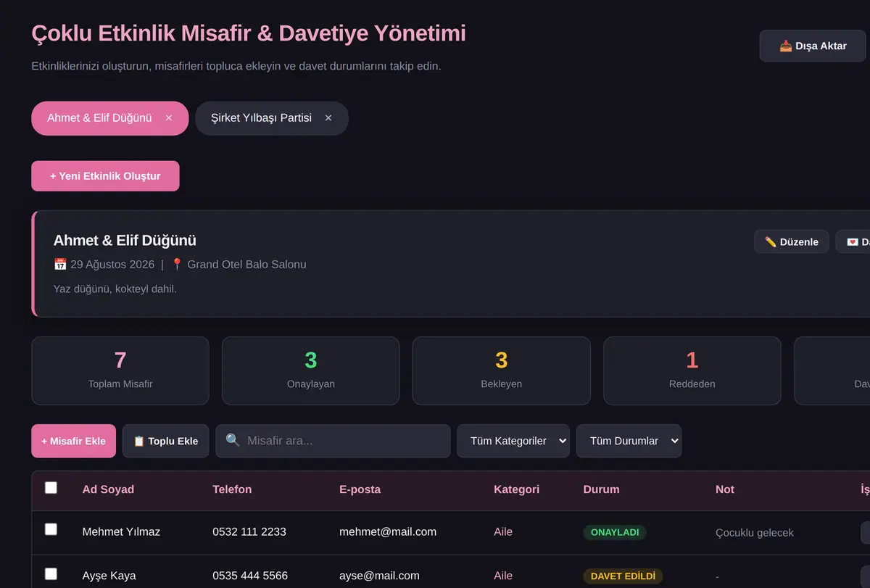Click the Dışa Aktar export button
The width and height of the screenshot is (870, 588).
coord(813,46)
